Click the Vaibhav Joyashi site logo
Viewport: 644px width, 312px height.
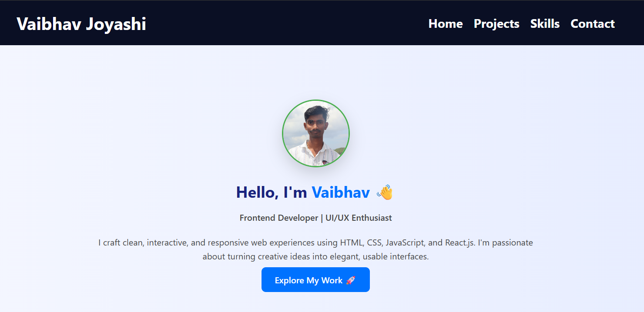(x=81, y=24)
